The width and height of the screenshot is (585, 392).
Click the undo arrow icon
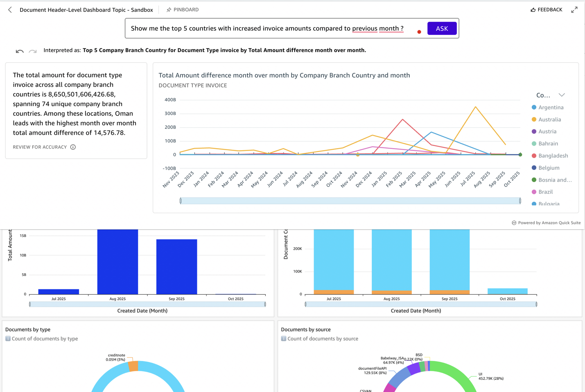click(20, 51)
